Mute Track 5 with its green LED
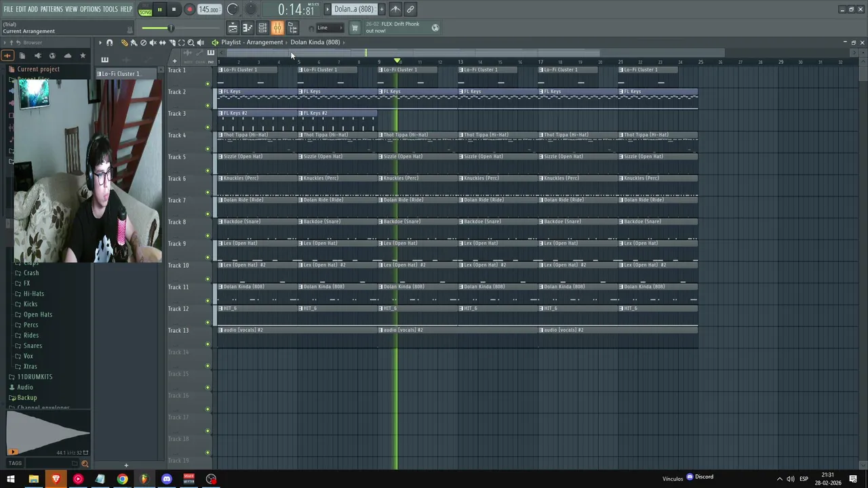The width and height of the screenshot is (868, 488). coord(208,170)
